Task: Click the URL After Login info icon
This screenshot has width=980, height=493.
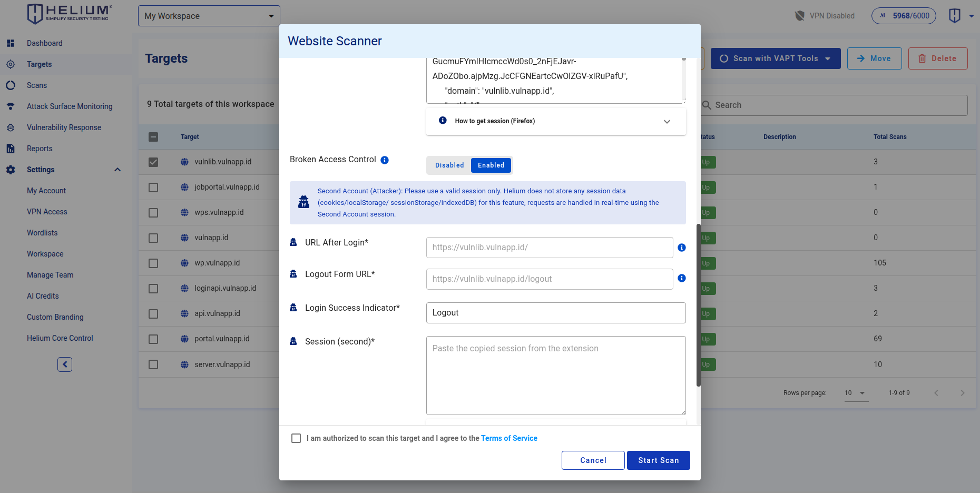Action: (x=682, y=248)
